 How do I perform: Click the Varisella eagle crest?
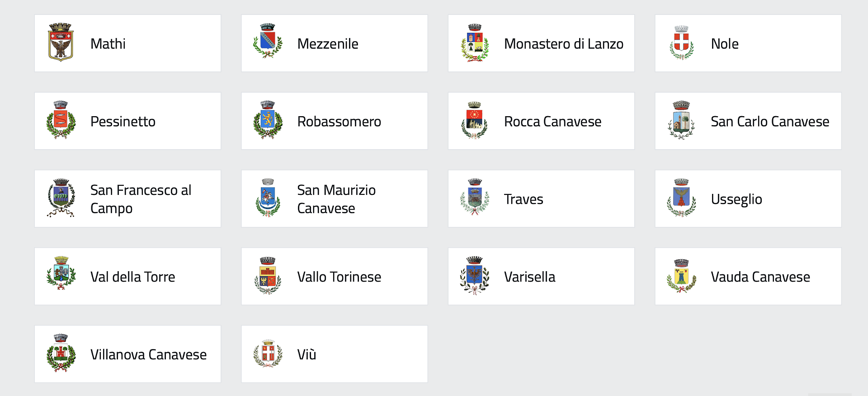(474, 275)
